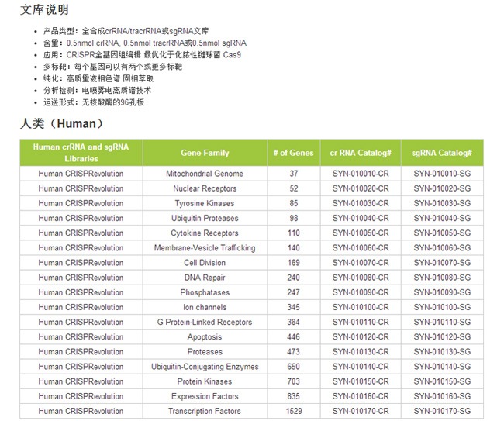Select the 'Cytokine Receptors' row entry
The image size is (504, 421).
[x=205, y=233]
